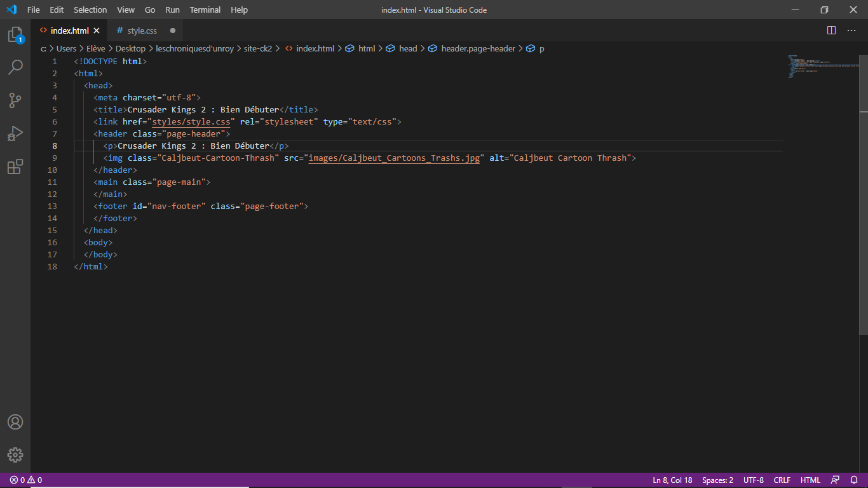
Task: Open the Explorer view in activity bar
Action: pyautogui.click(x=15, y=35)
